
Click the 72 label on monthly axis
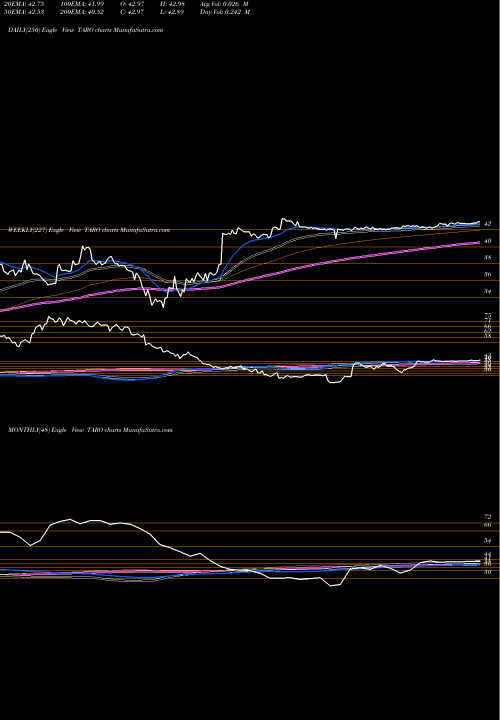pos(488,517)
